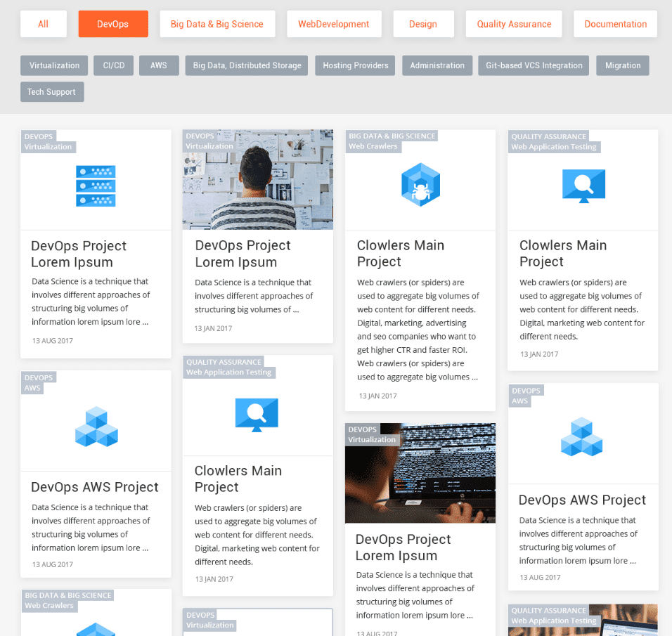
Task: Open the DevOps AWS Project title in the rightmost column
Action: (x=583, y=500)
